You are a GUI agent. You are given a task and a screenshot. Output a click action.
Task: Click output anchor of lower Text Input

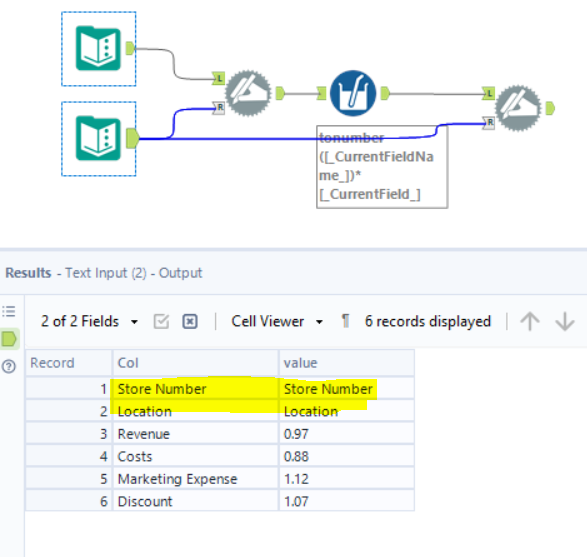point(133,139)
